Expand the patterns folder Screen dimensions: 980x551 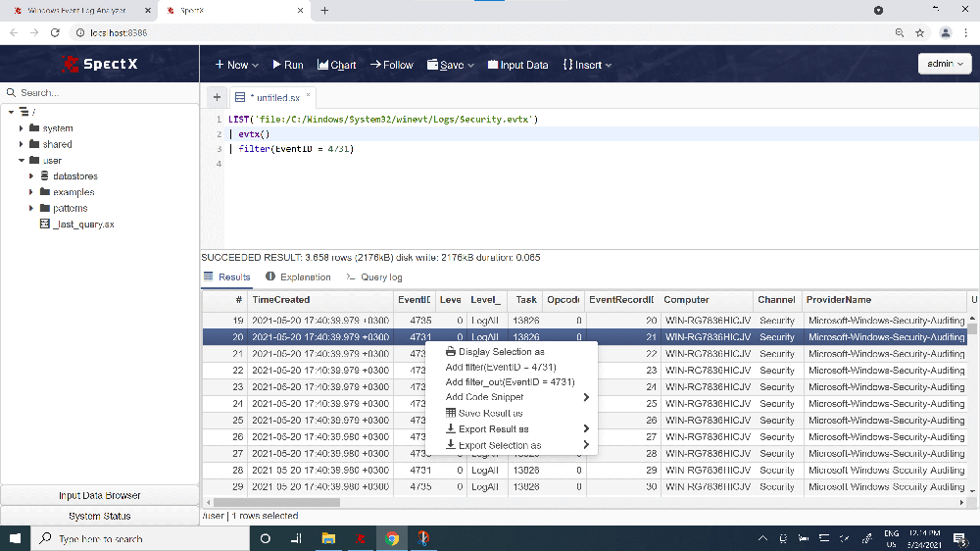coord(31,208)
